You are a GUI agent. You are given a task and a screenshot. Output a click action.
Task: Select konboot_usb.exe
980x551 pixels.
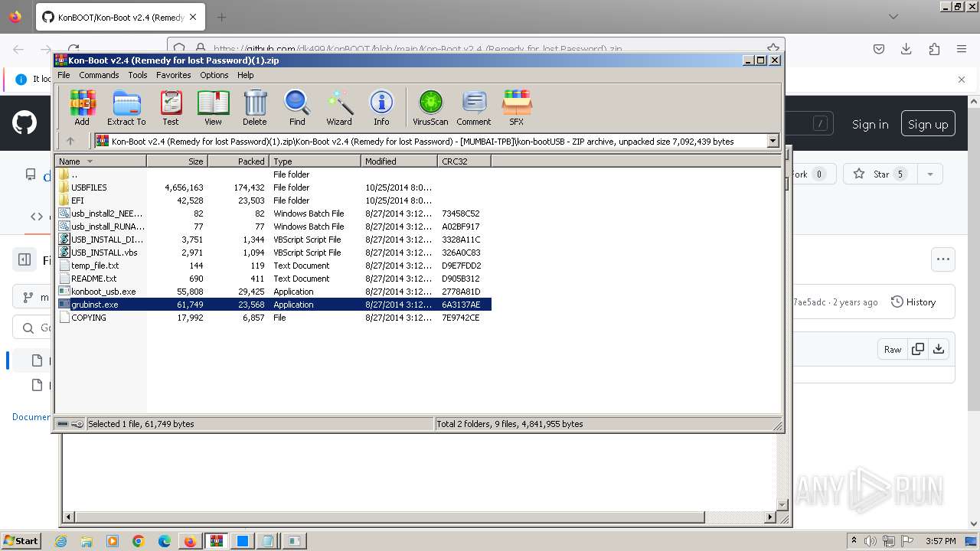[x=273, y=292]
